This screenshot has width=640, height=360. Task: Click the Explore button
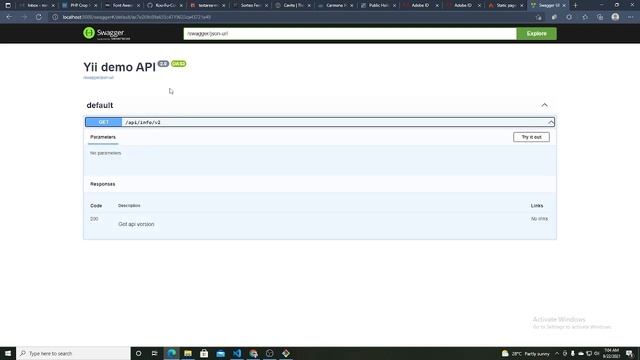[x=536, y=33]
